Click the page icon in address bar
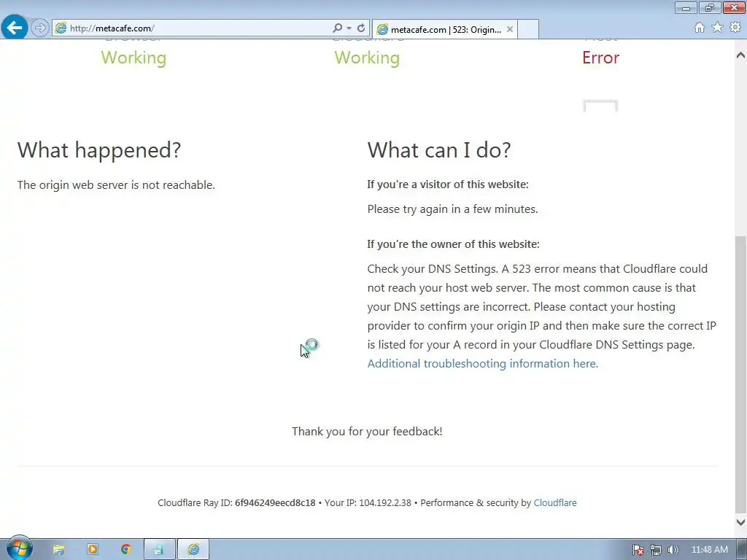747x560 pixels. point(61,28)
